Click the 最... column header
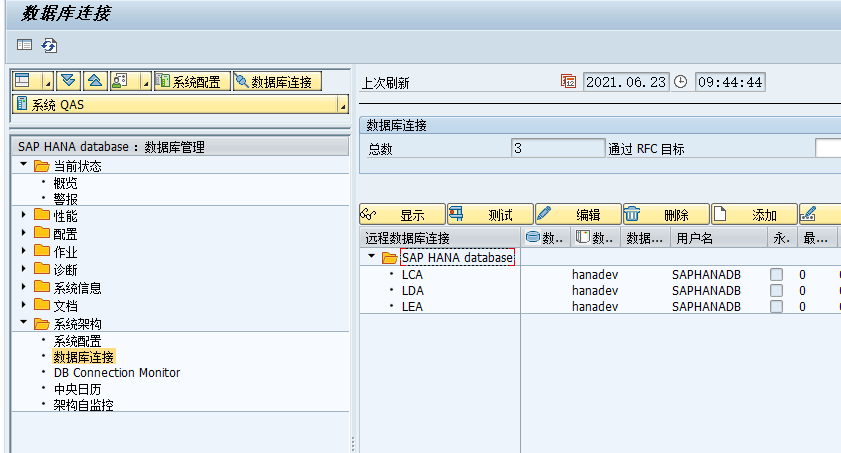Image resolution: width=841 pixels, height=453 pixels. click(x=817, y=237)
